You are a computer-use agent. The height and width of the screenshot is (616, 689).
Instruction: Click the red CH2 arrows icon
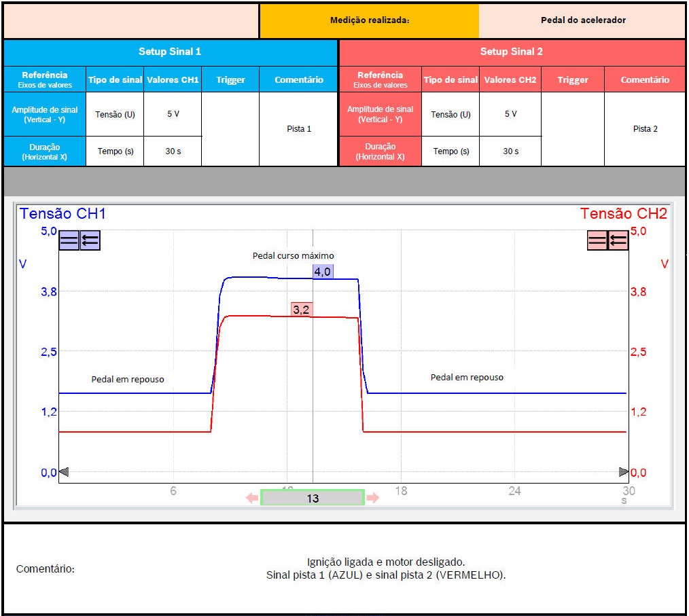618,240
